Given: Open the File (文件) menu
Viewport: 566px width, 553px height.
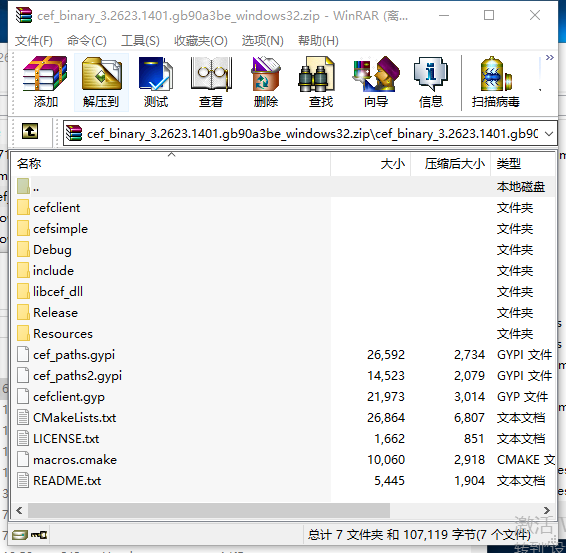Looking at the screenshot, I should 34,41.
